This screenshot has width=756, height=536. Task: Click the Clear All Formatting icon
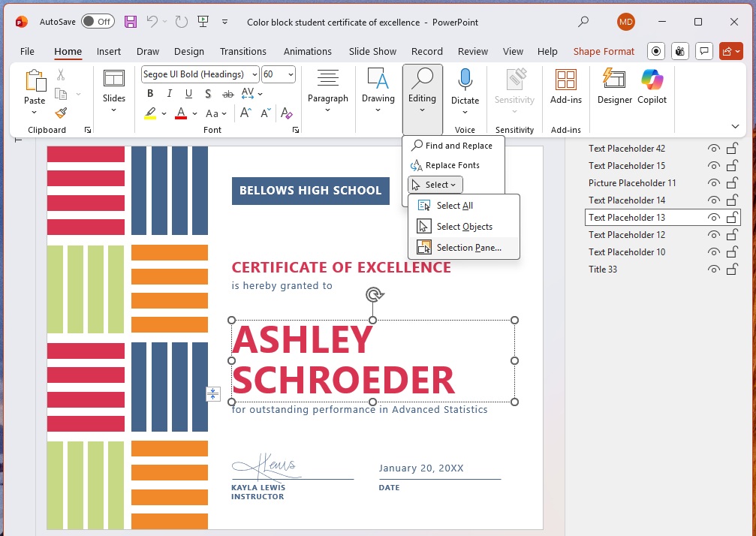click(286, 113)
